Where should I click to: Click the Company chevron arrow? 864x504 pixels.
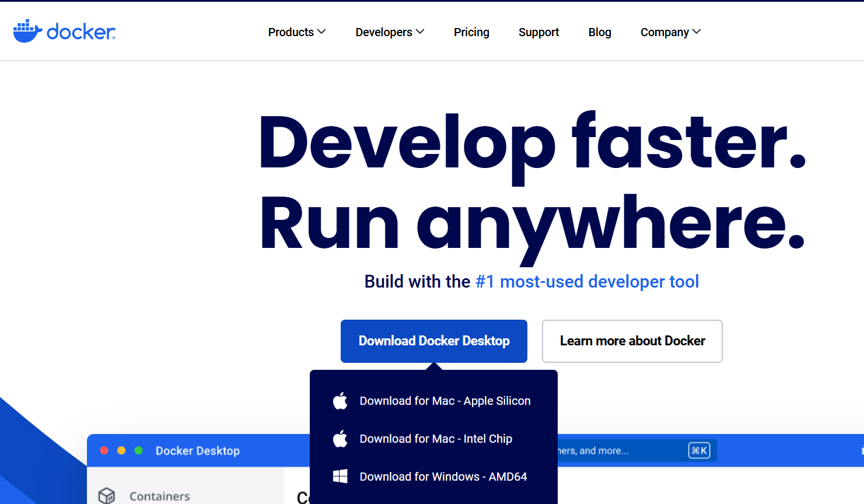[697, 32]
